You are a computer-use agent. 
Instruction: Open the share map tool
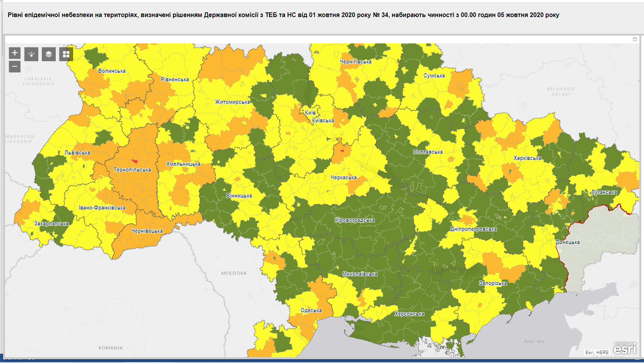coord(31,54)
